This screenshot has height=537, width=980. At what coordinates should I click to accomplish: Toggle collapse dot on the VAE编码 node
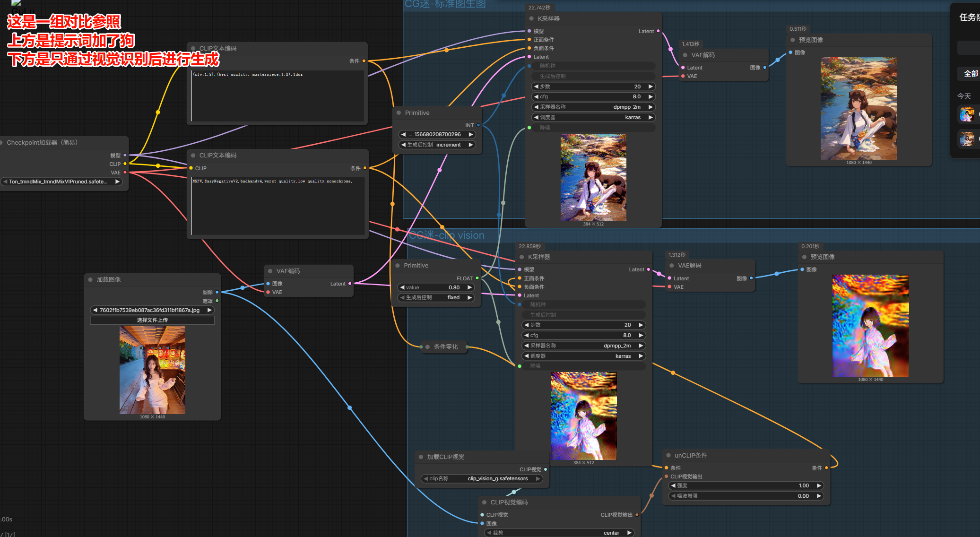270,271
